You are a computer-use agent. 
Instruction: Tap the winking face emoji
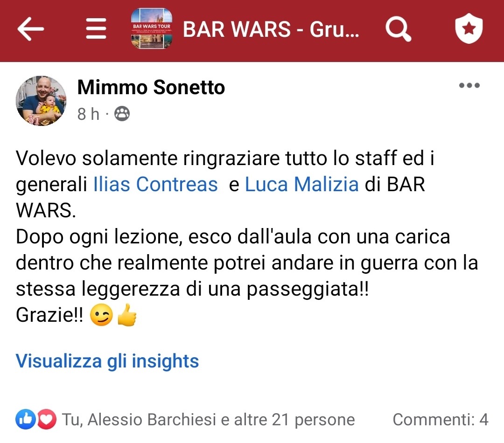coord(101,315)
